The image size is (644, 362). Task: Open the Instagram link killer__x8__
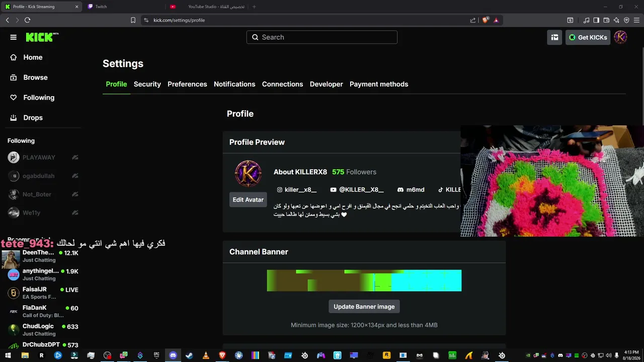[x=297, y=190]
